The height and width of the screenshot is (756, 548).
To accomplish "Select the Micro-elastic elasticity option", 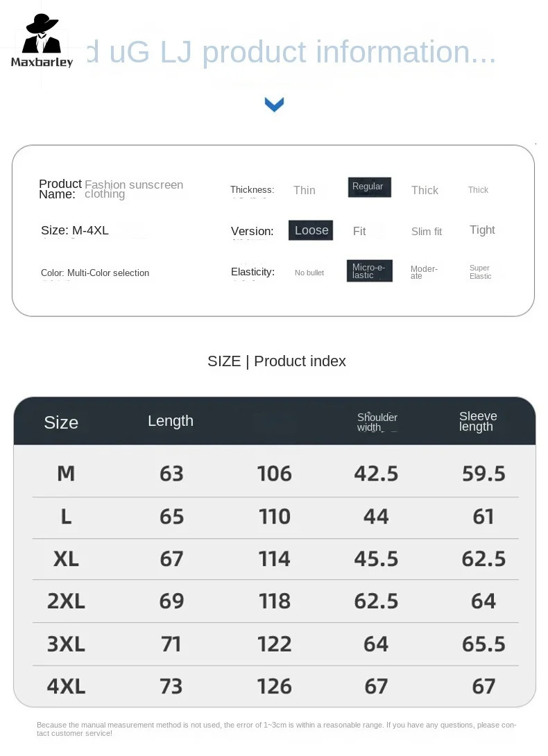I will tap(369, 271).
